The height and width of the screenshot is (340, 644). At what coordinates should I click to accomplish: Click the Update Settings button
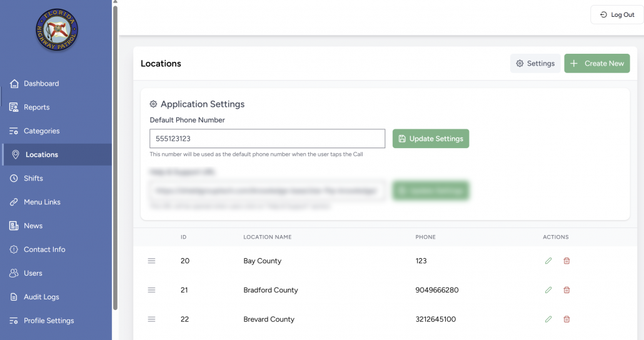pos(430,139)
